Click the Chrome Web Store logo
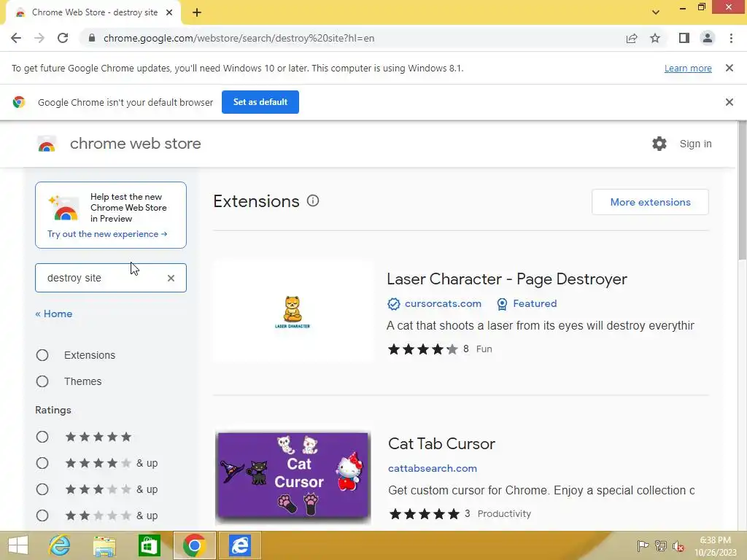 pyautogui.click(x=47, y=144)
